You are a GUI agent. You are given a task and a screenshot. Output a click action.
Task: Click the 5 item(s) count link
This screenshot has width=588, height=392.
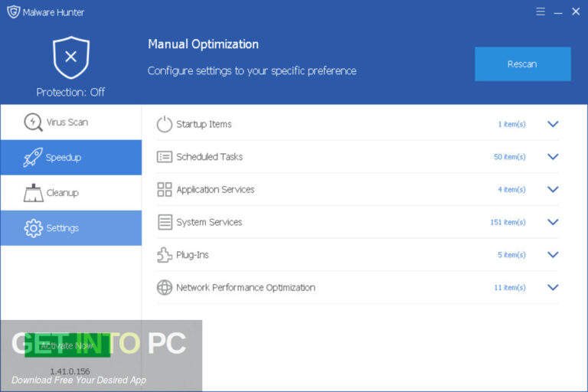click(511, 255)
